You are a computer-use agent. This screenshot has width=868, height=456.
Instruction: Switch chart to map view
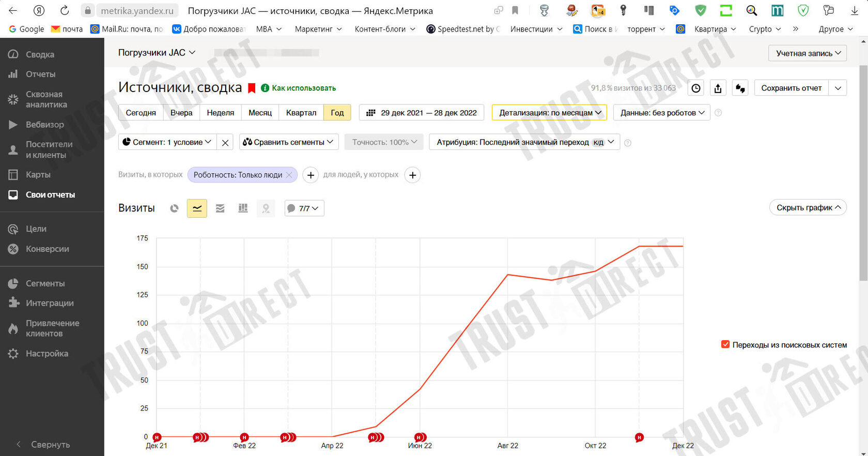[x=266, y=208]
